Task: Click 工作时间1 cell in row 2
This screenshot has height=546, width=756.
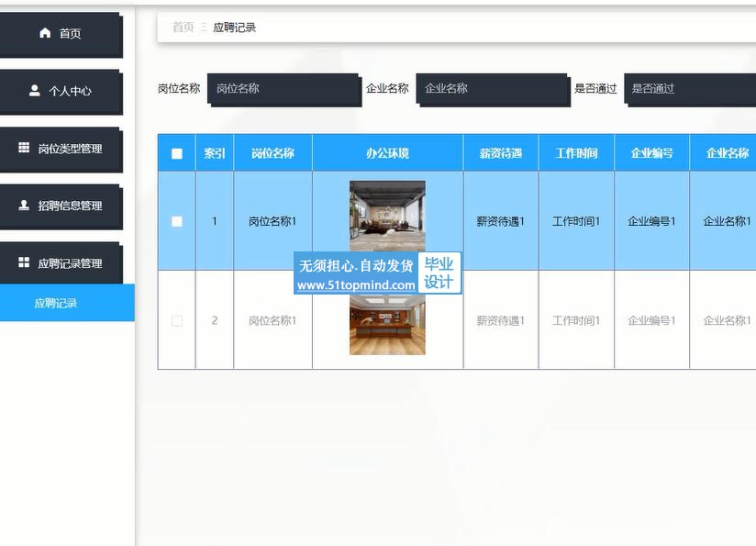Action: tap(576, 321)
